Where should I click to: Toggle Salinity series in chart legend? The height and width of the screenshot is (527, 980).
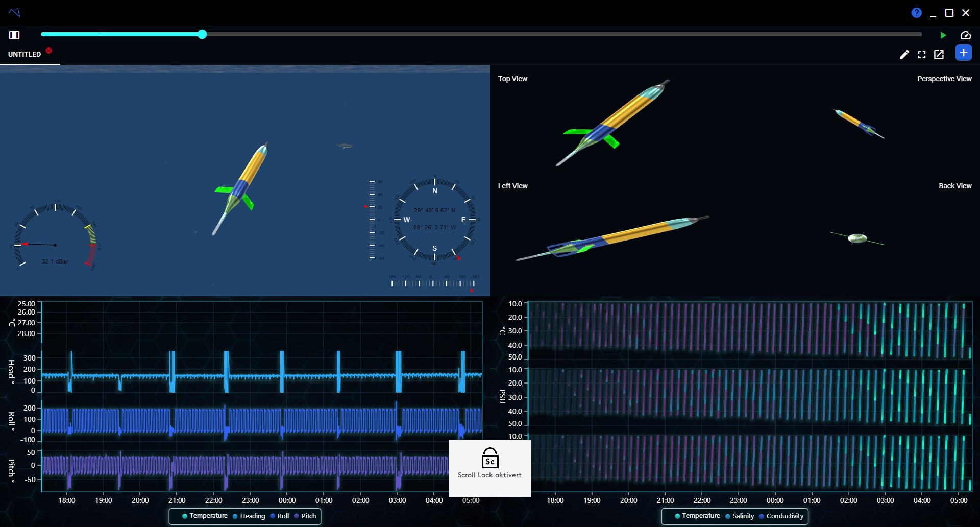740,516
